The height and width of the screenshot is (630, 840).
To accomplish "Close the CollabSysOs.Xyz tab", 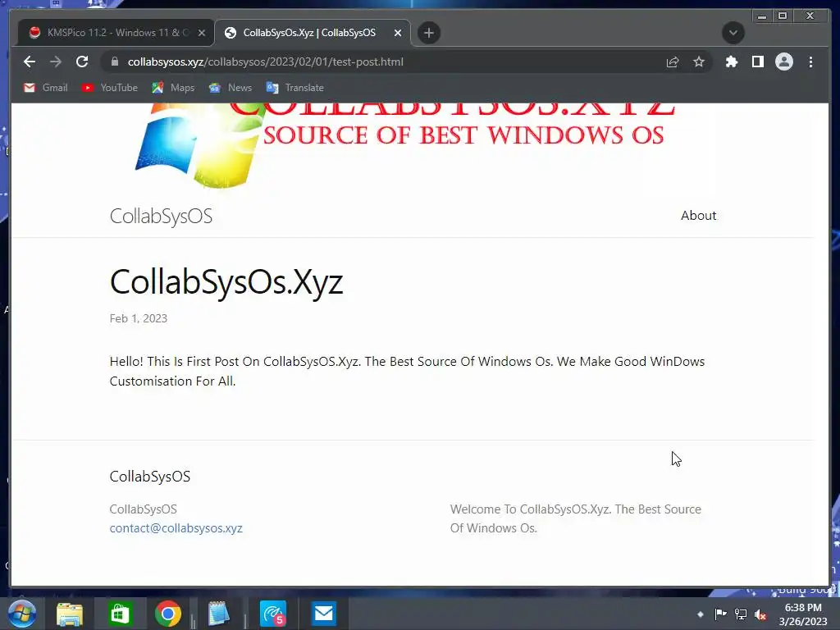I will (398, 33).
